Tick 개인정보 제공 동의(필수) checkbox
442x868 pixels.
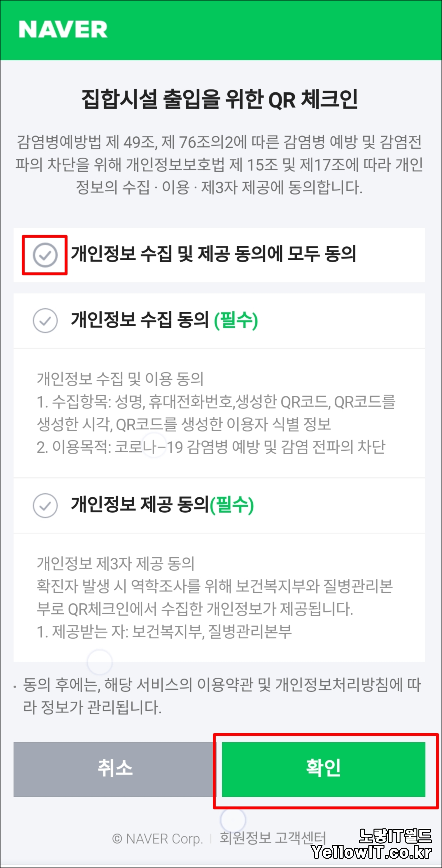click(45, 506)
